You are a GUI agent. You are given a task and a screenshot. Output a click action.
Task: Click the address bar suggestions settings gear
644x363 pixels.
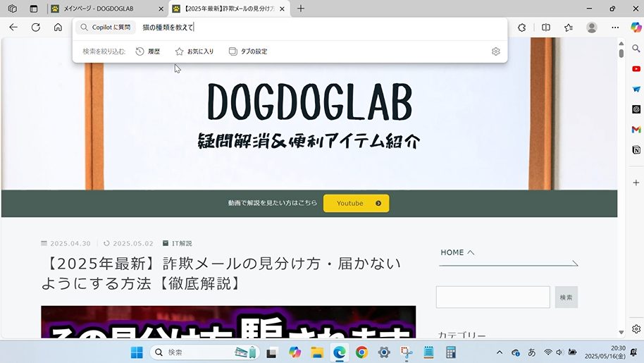click(x=496, y=51)
